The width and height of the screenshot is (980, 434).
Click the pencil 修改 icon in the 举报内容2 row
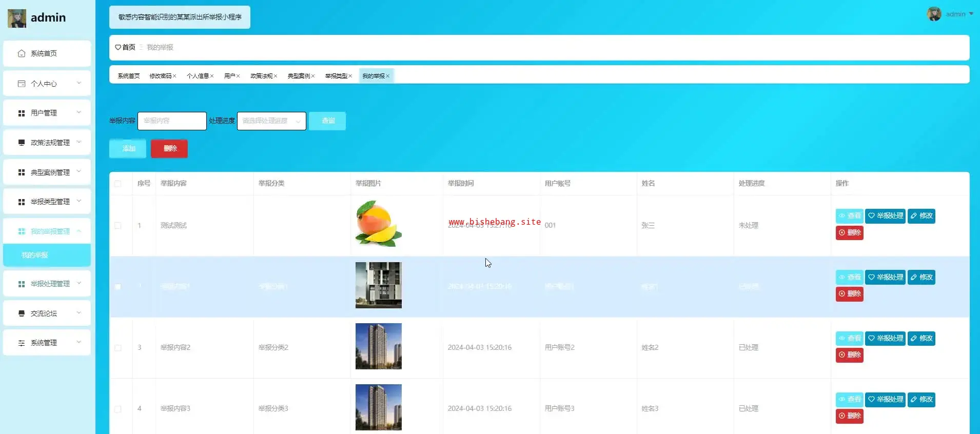tap(914, 338)
